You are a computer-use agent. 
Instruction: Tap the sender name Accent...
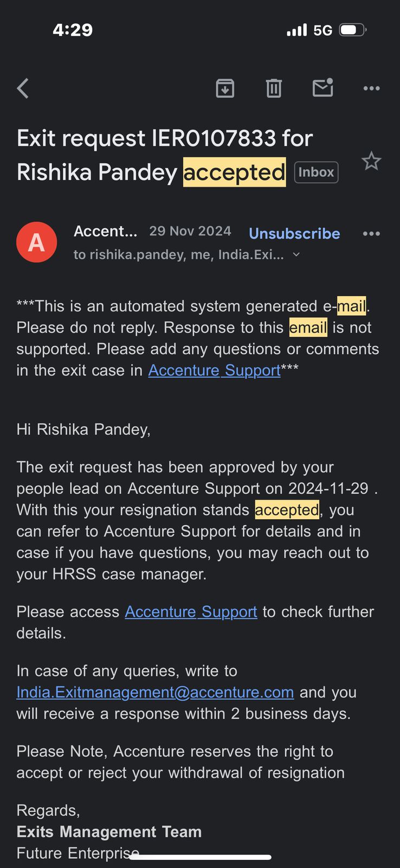105,231
